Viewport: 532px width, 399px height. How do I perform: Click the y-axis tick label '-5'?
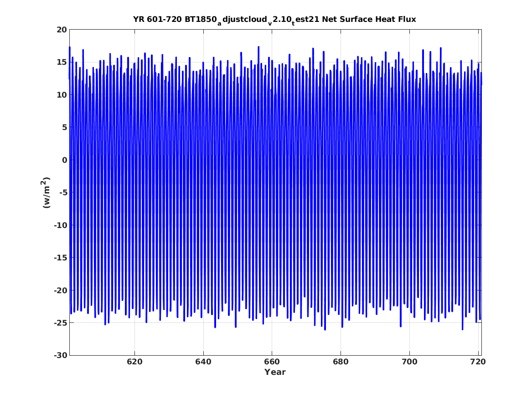click(x=63, y=193)
